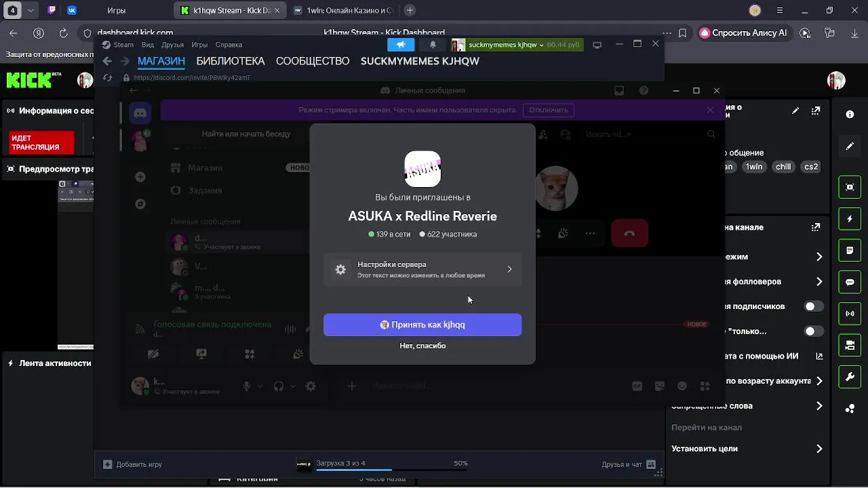Hang up the Discord call red button
868x488 pixels.
(x=629, y=233)
